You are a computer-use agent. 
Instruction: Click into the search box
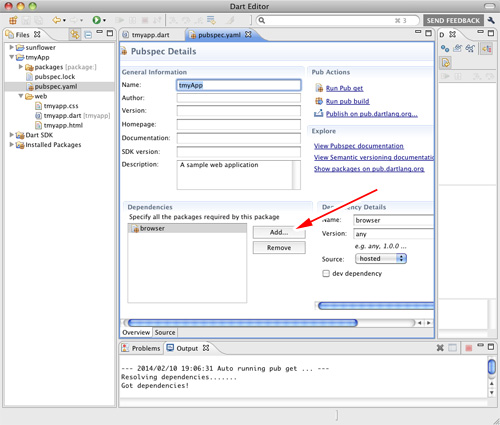tap(337, 21)
